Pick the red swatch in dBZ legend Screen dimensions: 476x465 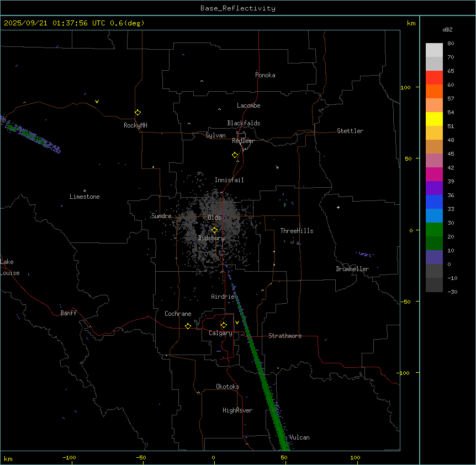(434, 77)
